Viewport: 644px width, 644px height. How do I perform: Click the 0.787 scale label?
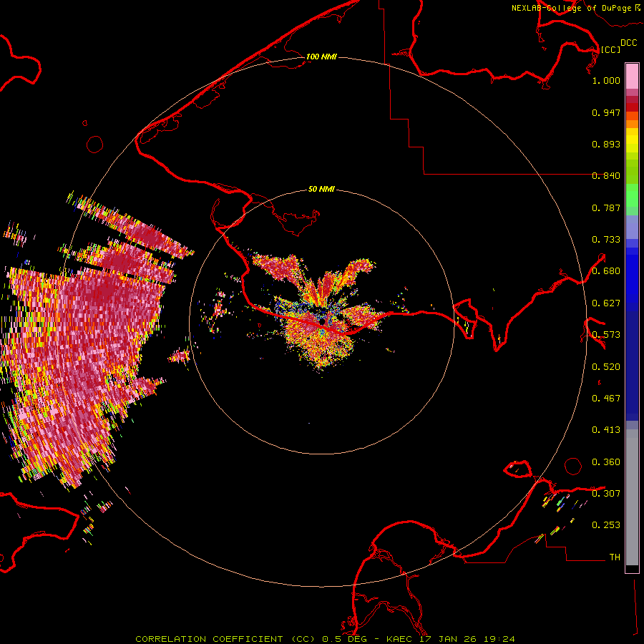coord(606,208)
